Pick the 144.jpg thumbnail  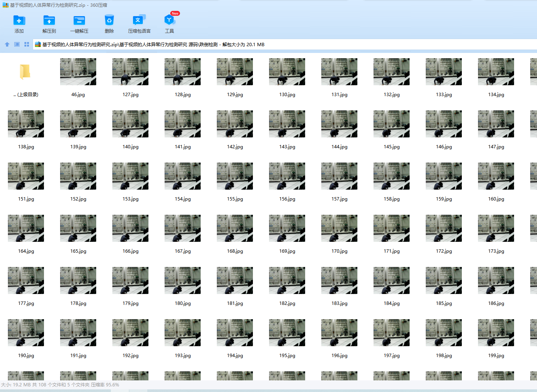click(x=339, y=124)
